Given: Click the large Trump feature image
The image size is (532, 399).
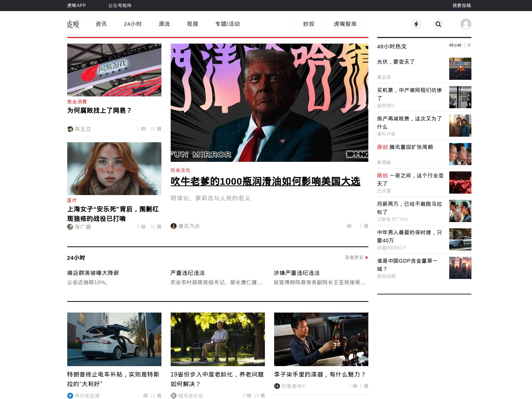Looking at the screenshot, I should (x=269, y=103).
